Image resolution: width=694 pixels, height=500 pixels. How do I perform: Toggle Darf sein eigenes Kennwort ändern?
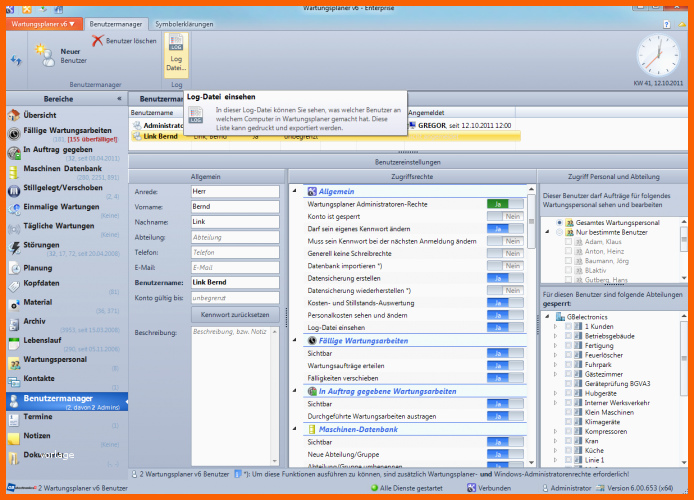coord(505,229)
